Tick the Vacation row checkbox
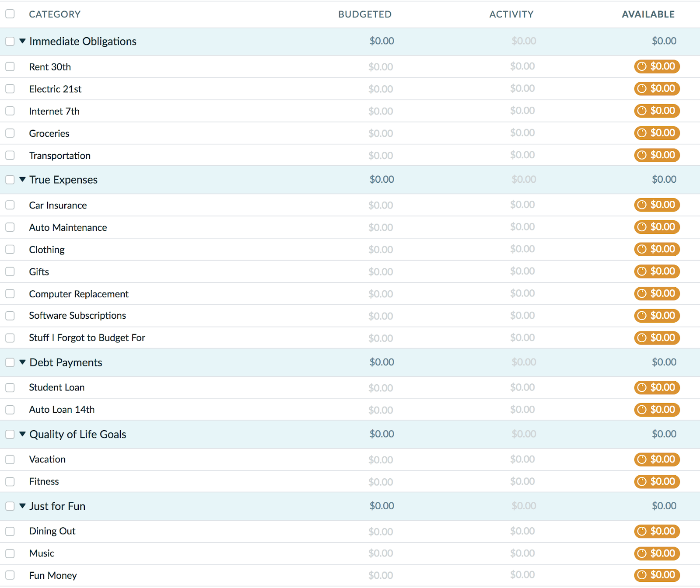Viewport: 700px width, 588px height. click(10, 459)
